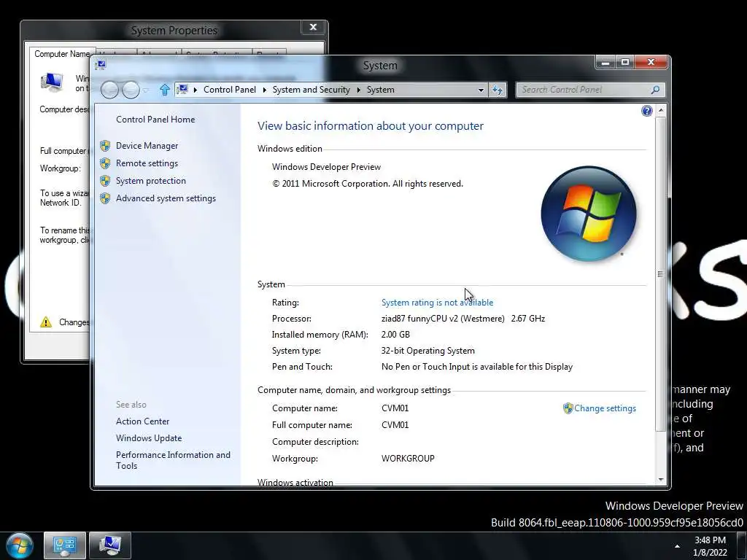Viewport: 747px width, 560px height.
Task: Open Performance Information and Tools
Action: click(173, 460)
